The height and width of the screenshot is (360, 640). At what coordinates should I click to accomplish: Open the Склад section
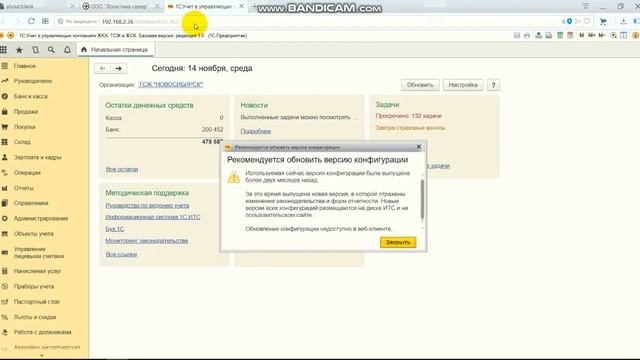tap(22, 142)
